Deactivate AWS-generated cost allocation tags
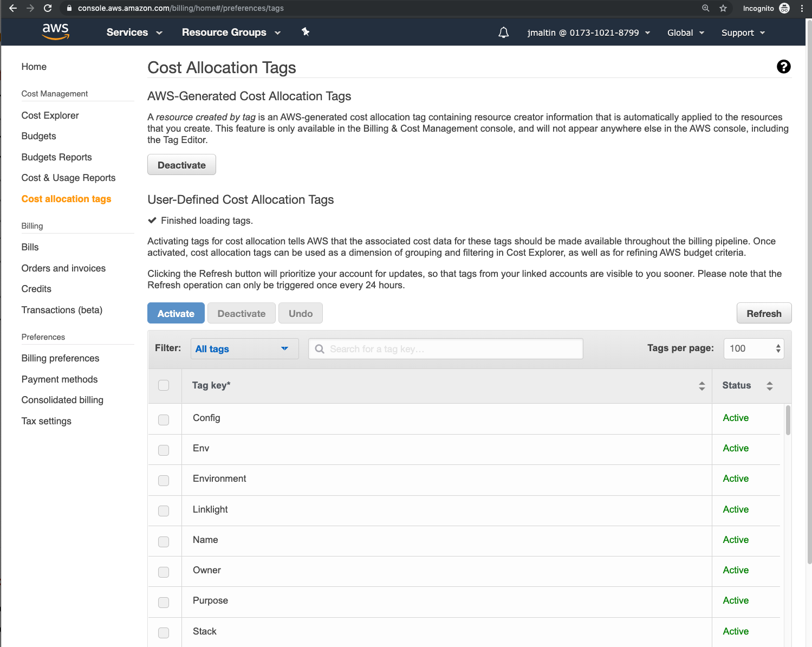The width and height of the screenshot is (812, 647). point(181,165)
